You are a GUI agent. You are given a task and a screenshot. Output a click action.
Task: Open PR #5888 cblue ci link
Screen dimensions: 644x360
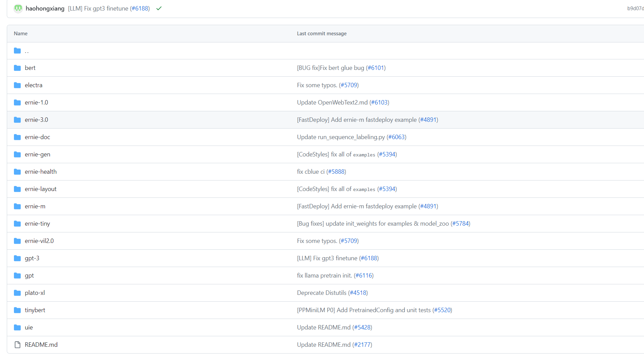pos(336,172)
